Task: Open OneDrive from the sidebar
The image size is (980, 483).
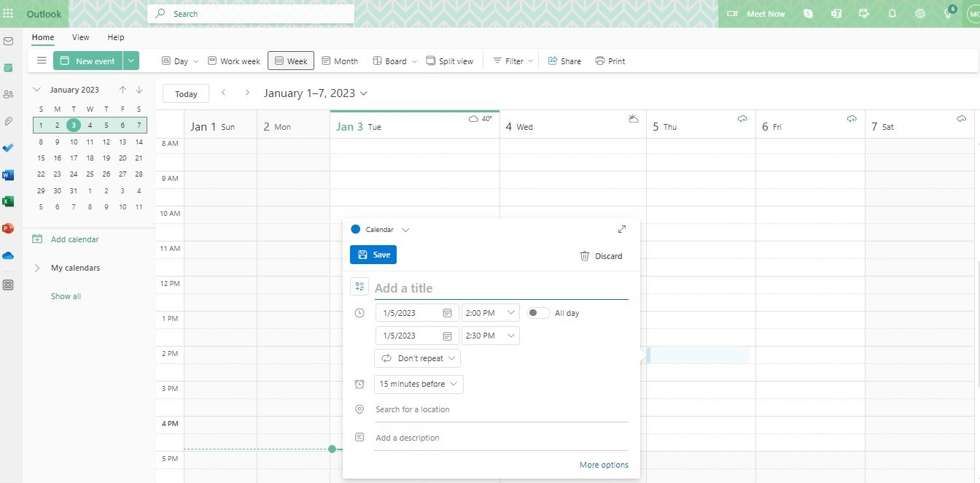Action: (9, 255)
